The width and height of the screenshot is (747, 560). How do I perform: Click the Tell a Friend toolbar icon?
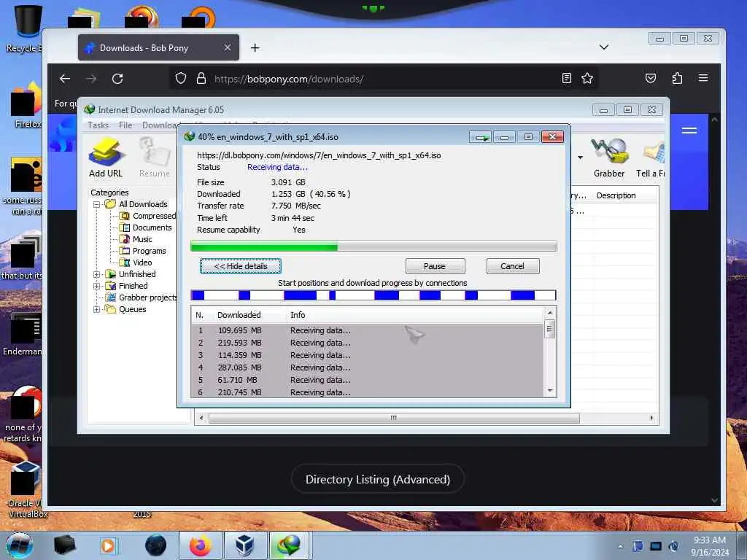[651, 157]
